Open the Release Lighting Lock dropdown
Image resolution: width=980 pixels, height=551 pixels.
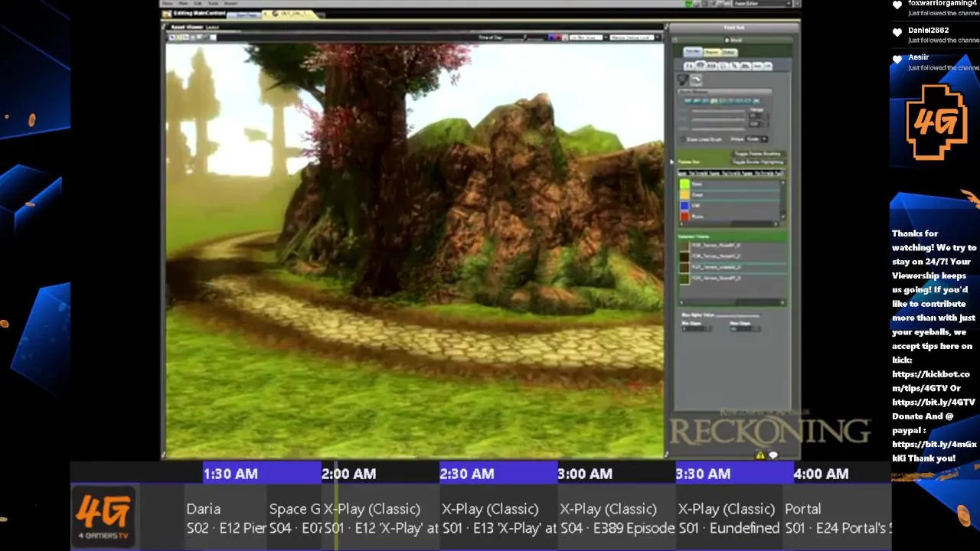point(635,37)
